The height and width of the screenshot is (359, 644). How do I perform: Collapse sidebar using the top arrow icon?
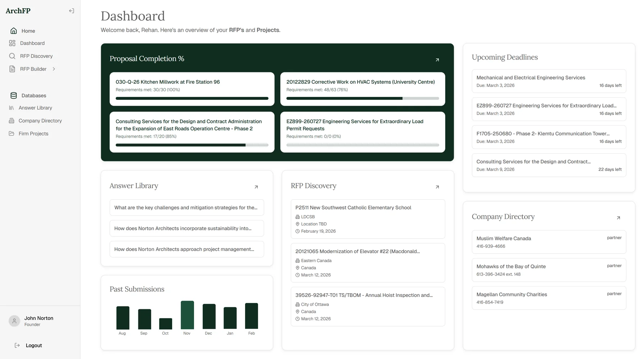(x=72, y=11)
